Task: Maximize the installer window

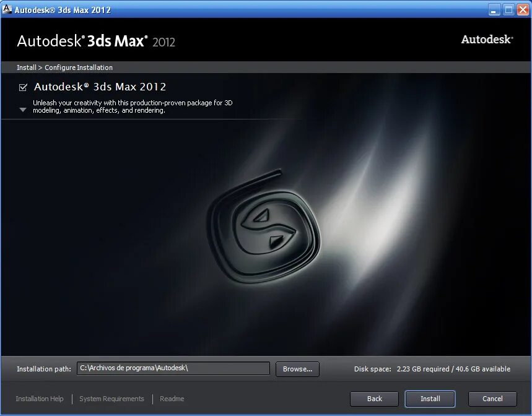Action: coord(508,10)
